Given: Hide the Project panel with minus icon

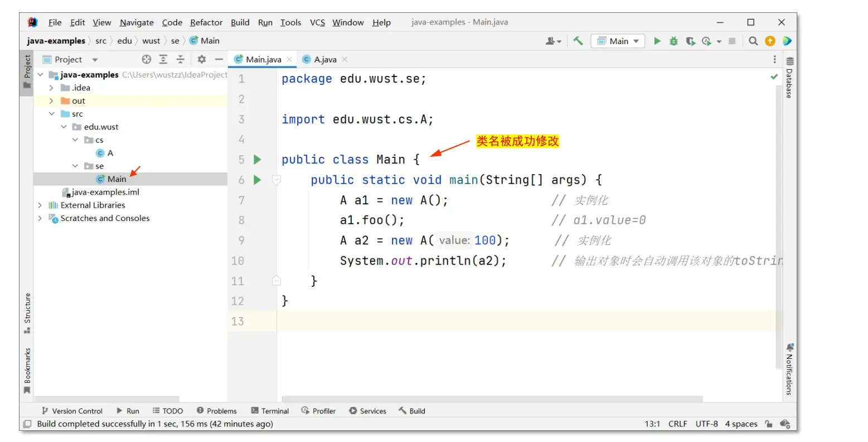Looking at the screenshot, I should (219, 59).
